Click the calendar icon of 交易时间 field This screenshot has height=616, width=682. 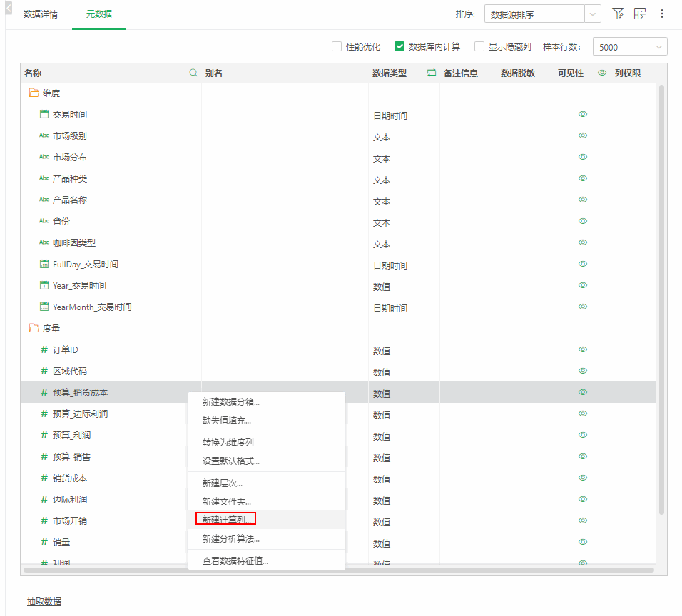(x=44, y=114)
